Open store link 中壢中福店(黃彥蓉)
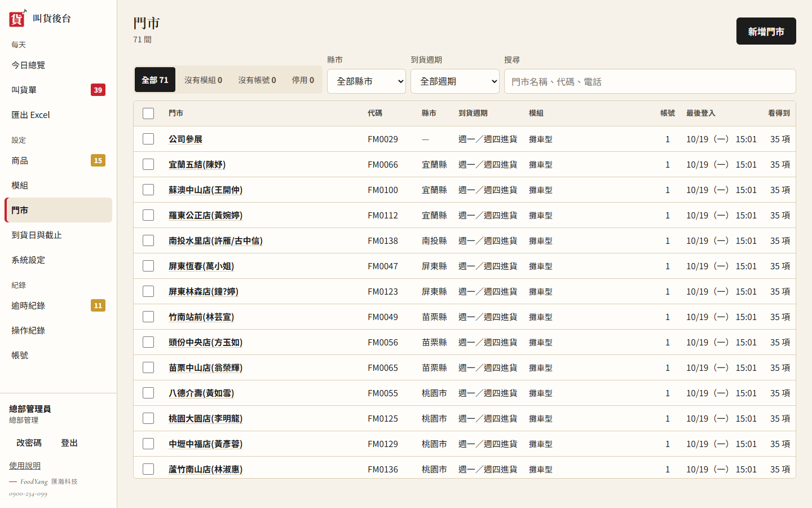812x508 pixels. (x=205, y=444)
